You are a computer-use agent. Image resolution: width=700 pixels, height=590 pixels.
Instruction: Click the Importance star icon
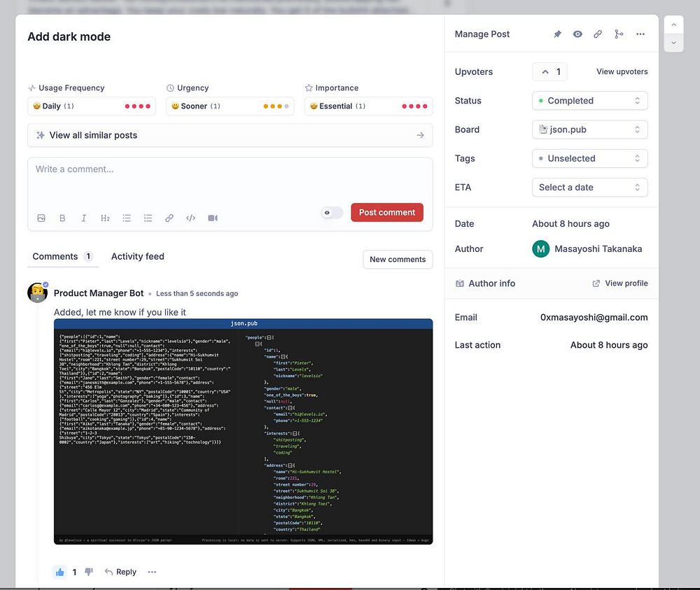309,88
